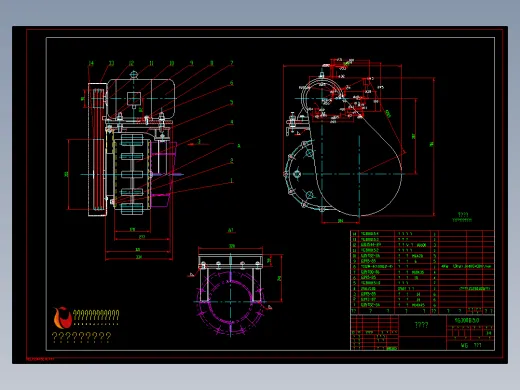This screenshot has height=390, width=520.
Task: Click the orange flame logo
Action: [62, 318]
